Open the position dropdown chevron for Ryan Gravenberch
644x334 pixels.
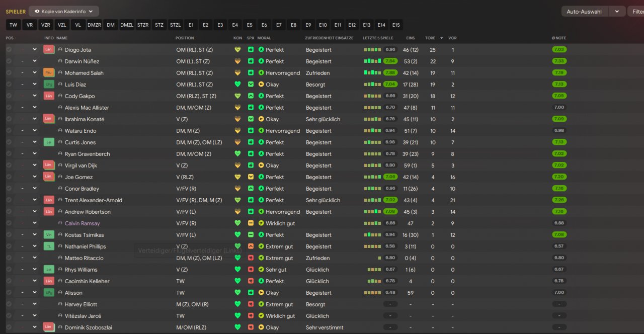click(35, 154)
